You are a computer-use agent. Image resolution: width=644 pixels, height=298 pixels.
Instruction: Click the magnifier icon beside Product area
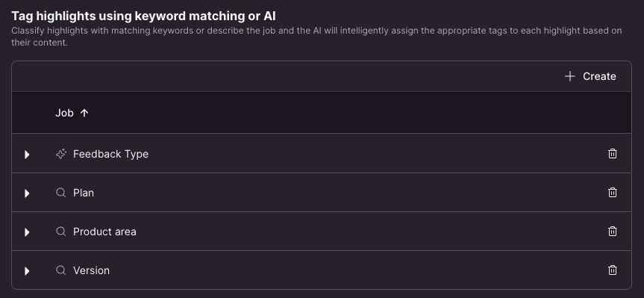tap(60, 232)
